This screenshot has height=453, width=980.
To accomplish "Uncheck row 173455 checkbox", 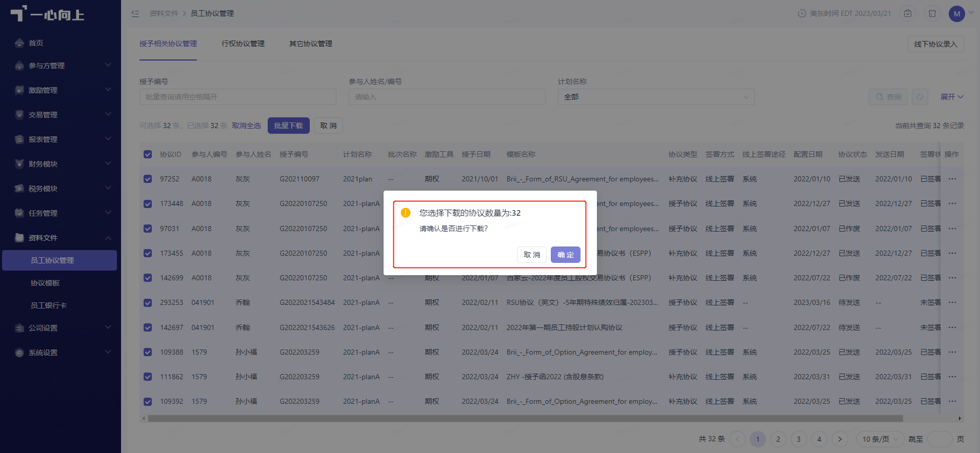I will [x=148, y=253].
